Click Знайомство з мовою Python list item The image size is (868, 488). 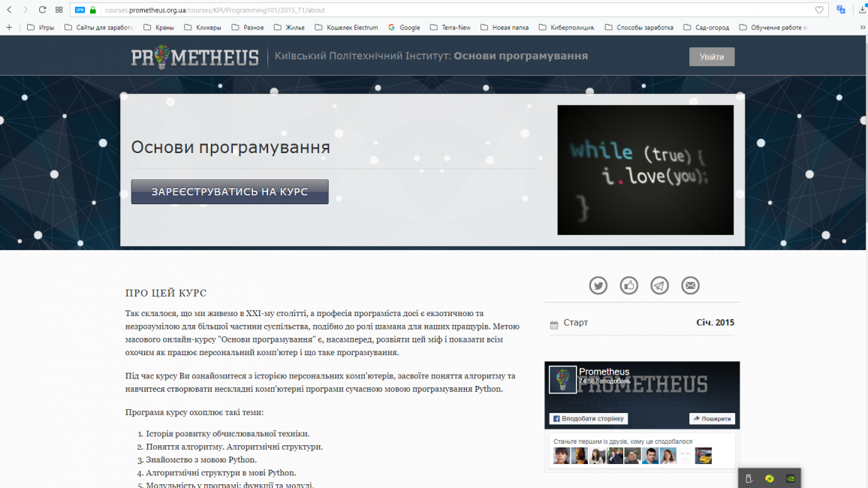(201, 459)
